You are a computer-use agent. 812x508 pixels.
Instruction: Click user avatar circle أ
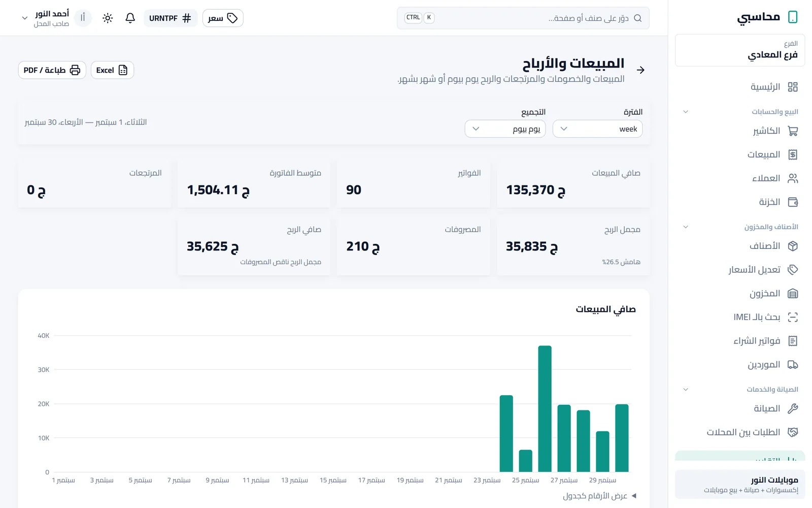[83, 18]
